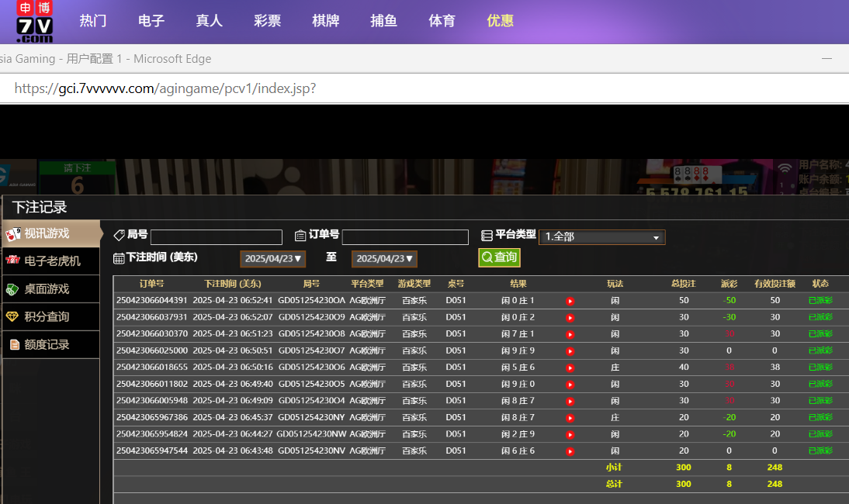This screenshot has width=849, height=504.
Task: Play replay for the 闲 6 庄 6 round
Action: click(x=570, y=451)
